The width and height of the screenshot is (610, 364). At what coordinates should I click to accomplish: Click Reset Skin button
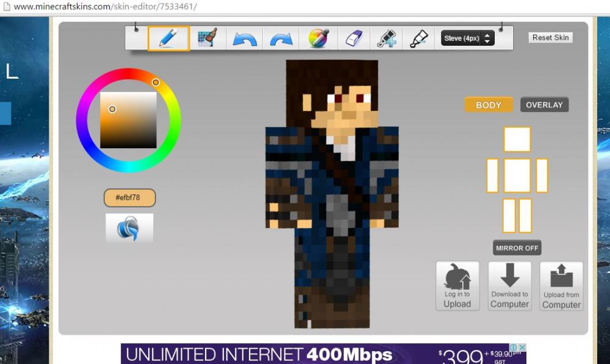coord(550,37)
